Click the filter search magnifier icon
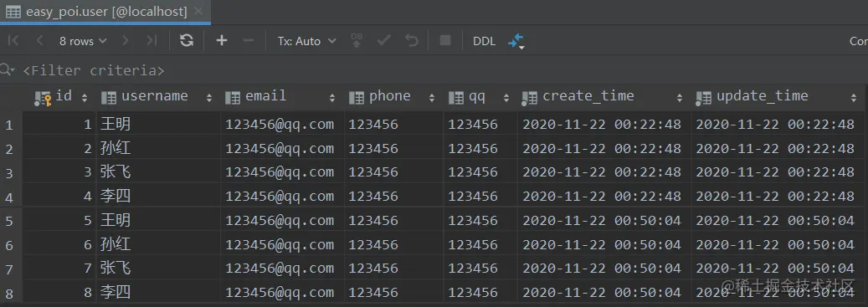 click(8, 69)
